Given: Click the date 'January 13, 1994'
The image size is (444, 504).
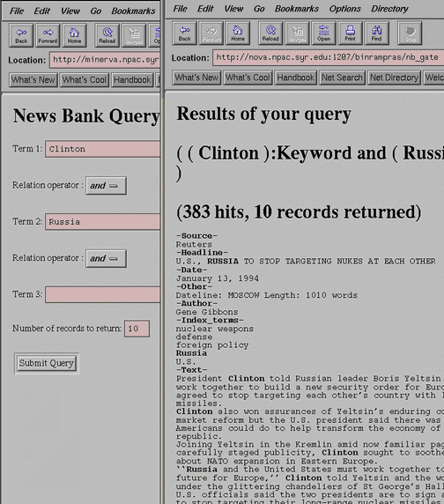Looking at the screenshot, I should pos(218,278).
